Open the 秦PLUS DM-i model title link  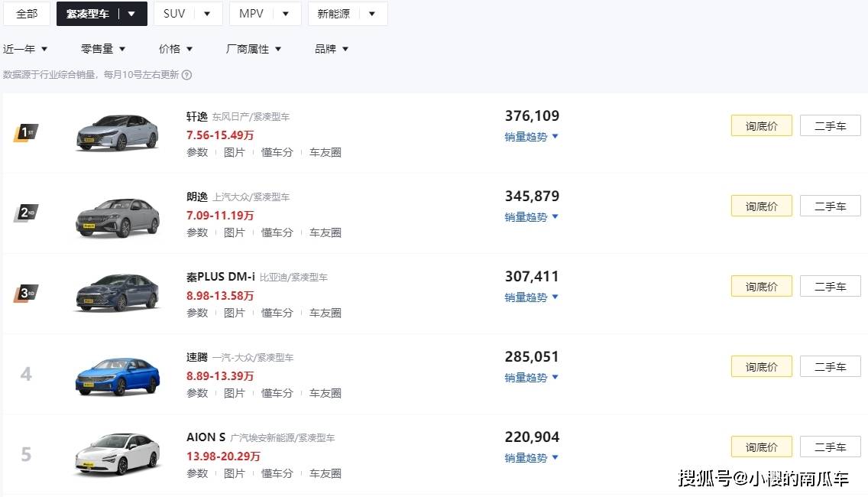tap(221, 277)
